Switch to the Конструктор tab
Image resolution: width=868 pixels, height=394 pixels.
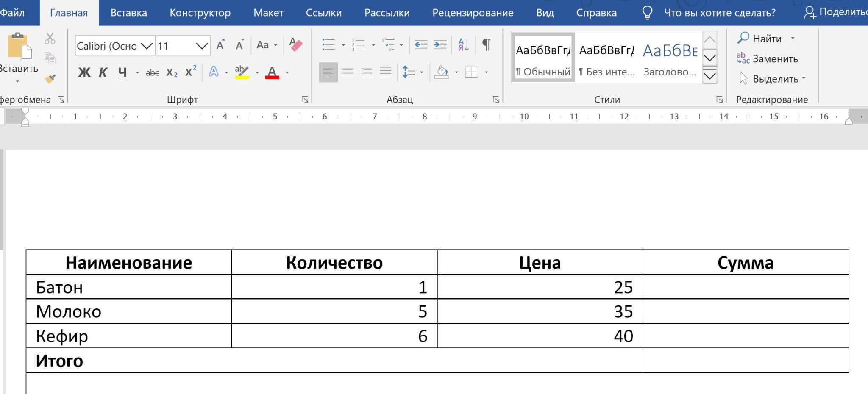[x=200, y=13]
